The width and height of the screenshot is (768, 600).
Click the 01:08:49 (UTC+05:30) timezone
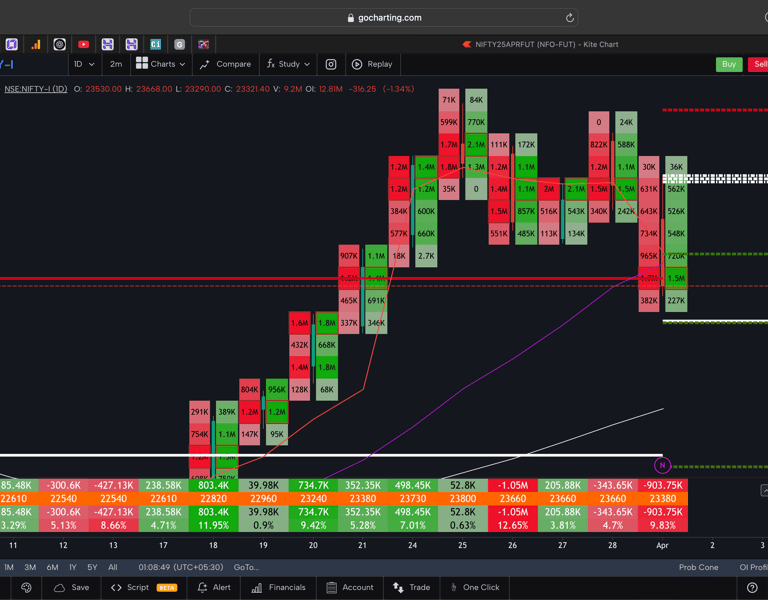click(x=180, y=567)
